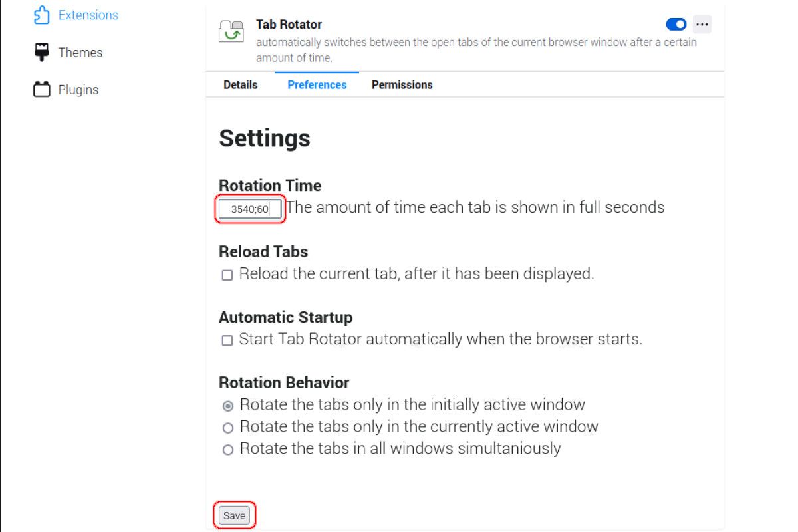The height and width of the screenshot is (532, 798).
Task: Choose rotate tabs in all windows simultaneously
Action: point(228,450)
